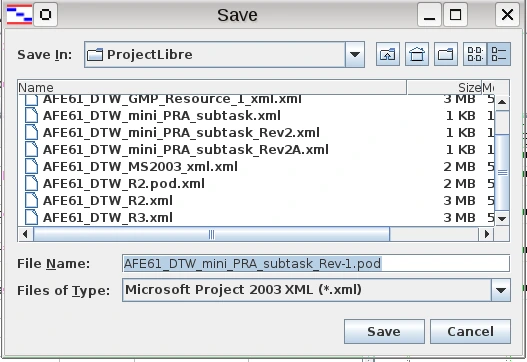Click the Microsoft Project 2003 XML type field
The width and height of the screenshot is (527, 362).
[316, 290]
